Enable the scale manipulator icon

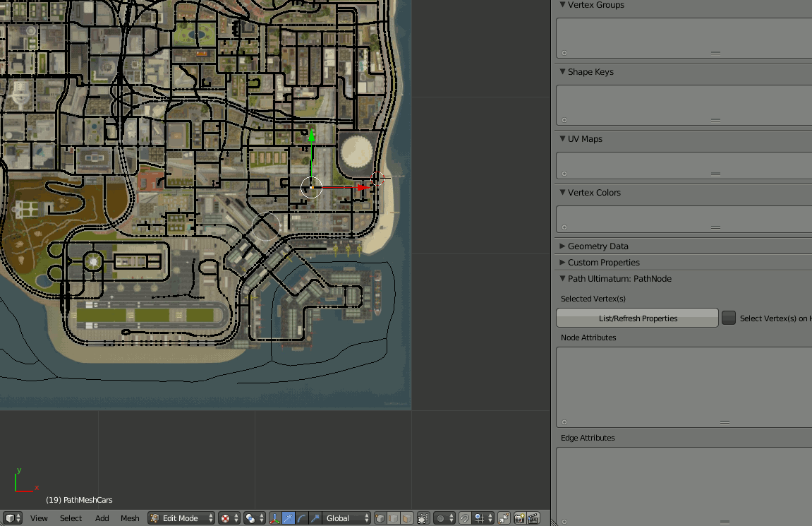pos(315,518)
